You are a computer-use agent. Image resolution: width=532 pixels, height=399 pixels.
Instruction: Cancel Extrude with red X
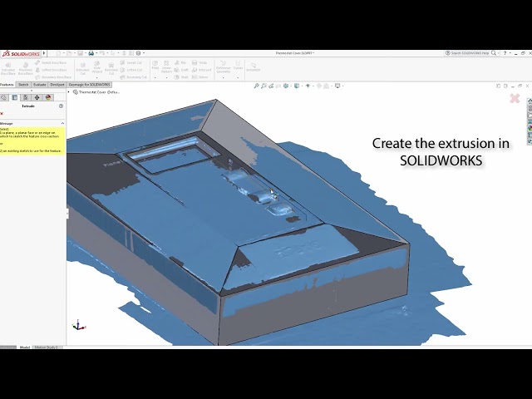tap(2, 114)
